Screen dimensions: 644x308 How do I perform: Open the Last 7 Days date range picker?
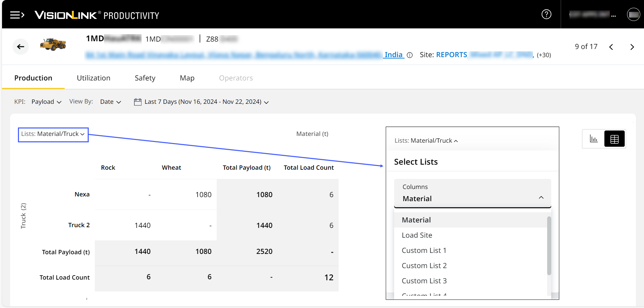201,102
